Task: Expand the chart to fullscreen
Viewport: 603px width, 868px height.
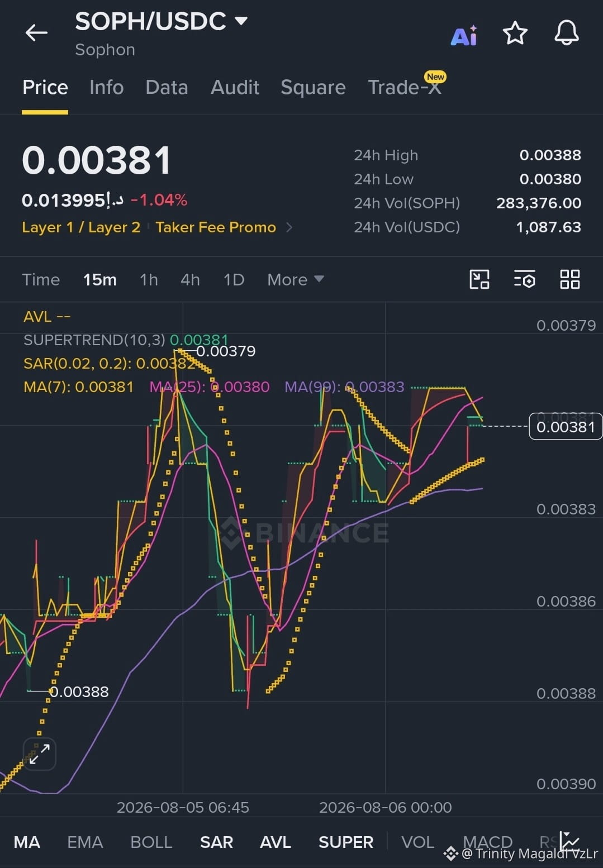Action: pos(40,754)
